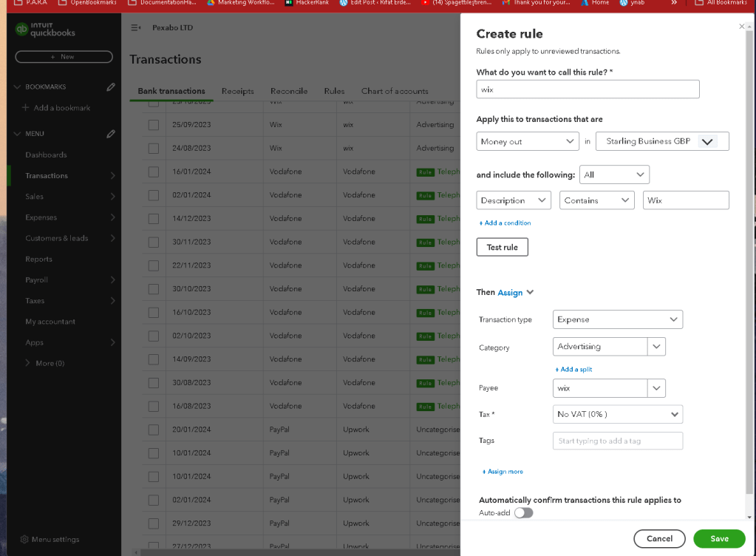This screenshot has width=756, height=556.
Task: Open the All Bookmarks folder
Action: coord(721,3)
